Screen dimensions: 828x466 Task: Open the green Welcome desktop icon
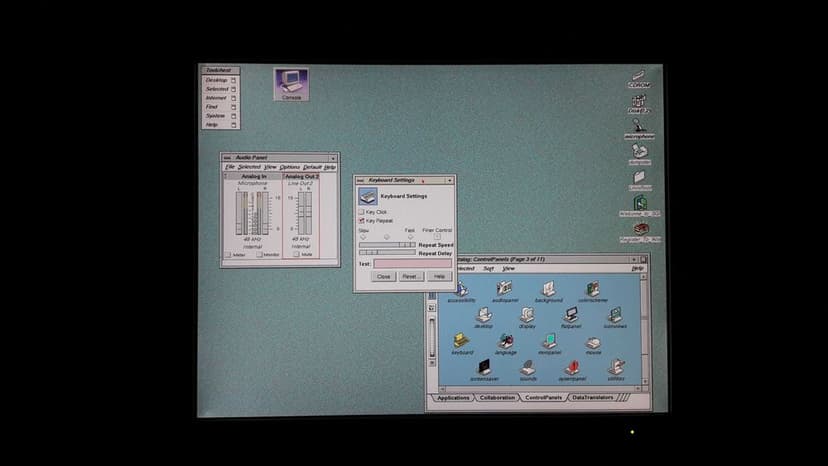(640, 206)
